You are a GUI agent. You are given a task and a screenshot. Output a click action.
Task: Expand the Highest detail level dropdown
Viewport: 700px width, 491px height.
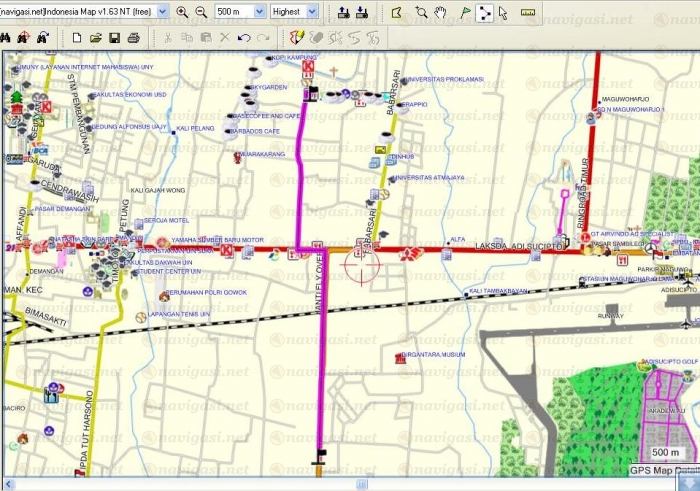(x=311, y=12)
